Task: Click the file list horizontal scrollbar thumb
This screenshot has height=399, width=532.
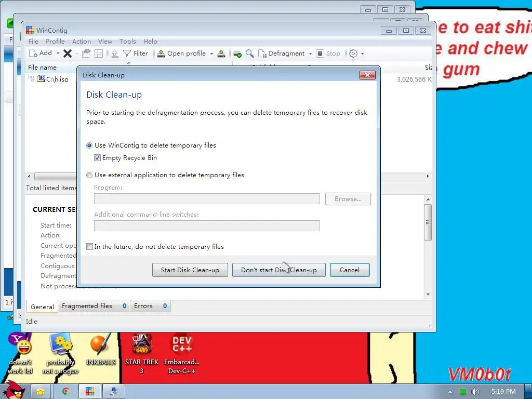Action: coord(55,177)
